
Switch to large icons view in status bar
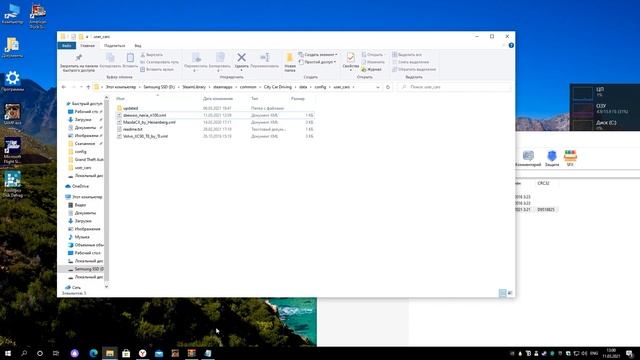click(x=510, y=293)
